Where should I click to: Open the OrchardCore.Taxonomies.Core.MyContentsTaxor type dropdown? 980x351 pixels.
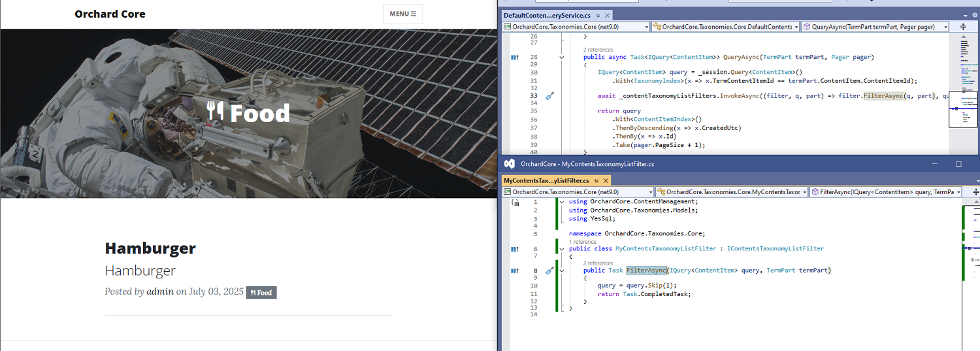tap(731, 192)
